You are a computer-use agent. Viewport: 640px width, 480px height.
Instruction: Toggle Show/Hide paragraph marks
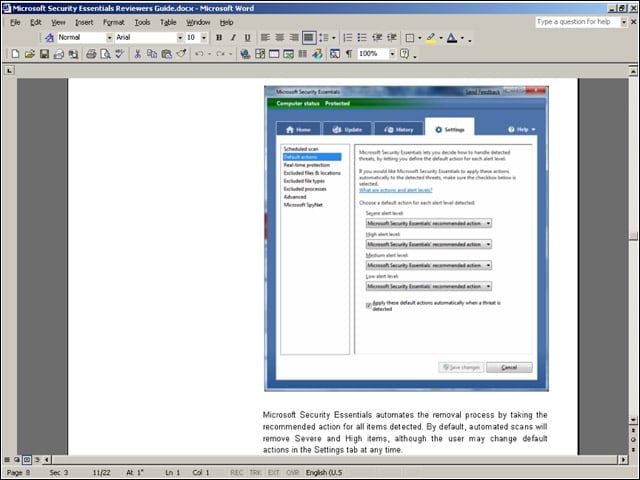click(349, 54)
